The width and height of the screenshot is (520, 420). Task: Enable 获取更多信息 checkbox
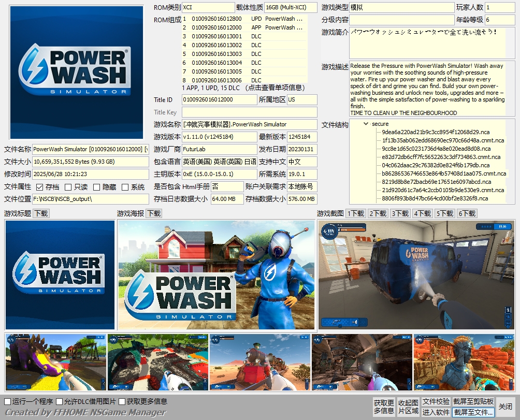point(122,401)
